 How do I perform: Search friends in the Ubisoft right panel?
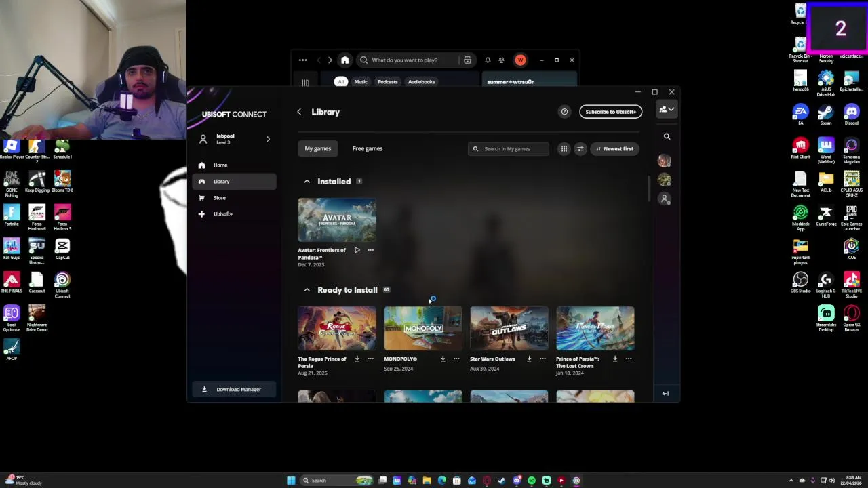tap(667, 136)
